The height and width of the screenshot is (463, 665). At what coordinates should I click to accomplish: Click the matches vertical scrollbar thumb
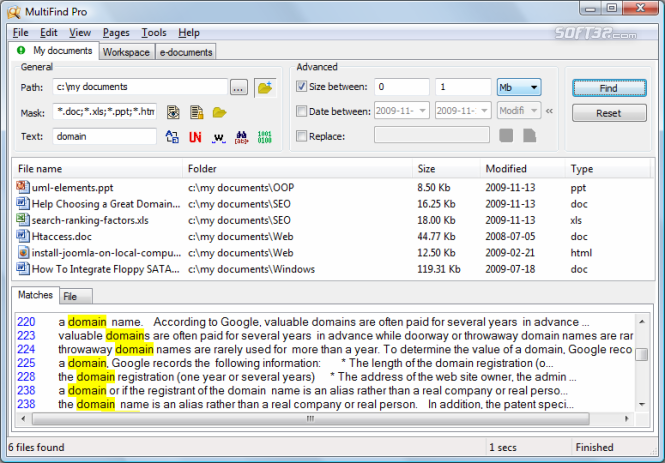pyautogui.click(x=642, y=354)
